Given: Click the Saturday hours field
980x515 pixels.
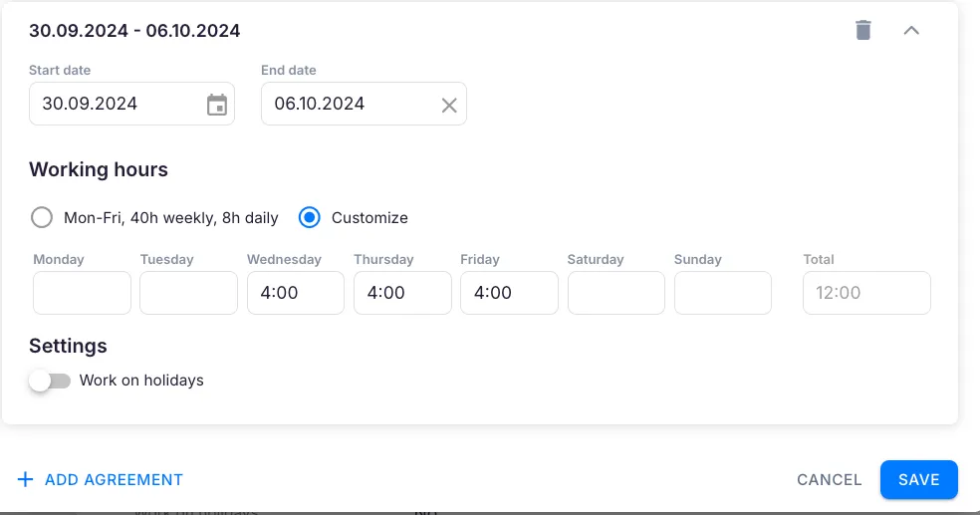Looking at the screenshot, I should pyautogui.click(x=615, y=293).
